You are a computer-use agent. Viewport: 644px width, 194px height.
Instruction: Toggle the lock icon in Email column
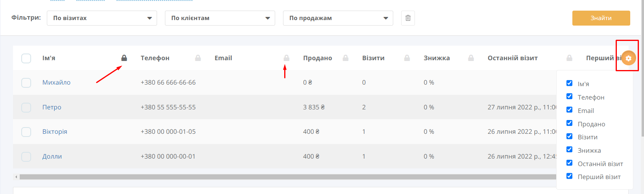[x=287, y=58]
